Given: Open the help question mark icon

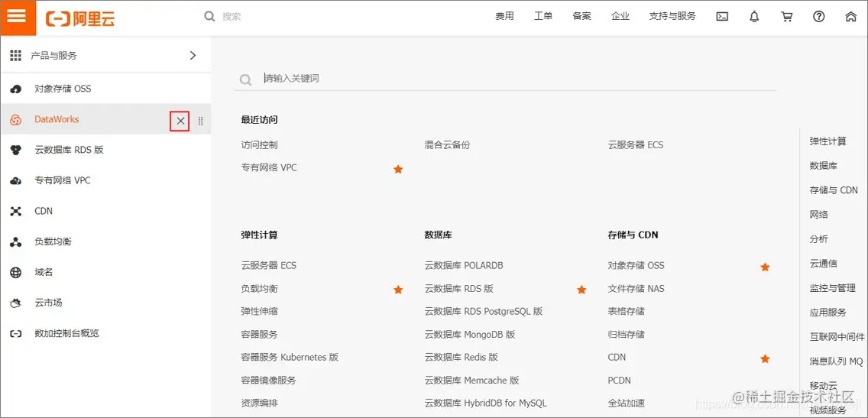Looking at the screenshot, I should coord(819,17).
